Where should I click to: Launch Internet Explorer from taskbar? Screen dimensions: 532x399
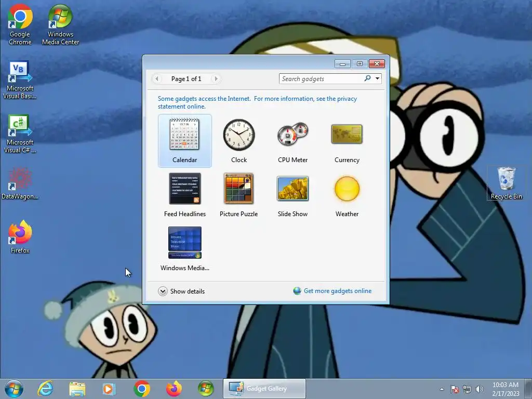pos(45,389)
